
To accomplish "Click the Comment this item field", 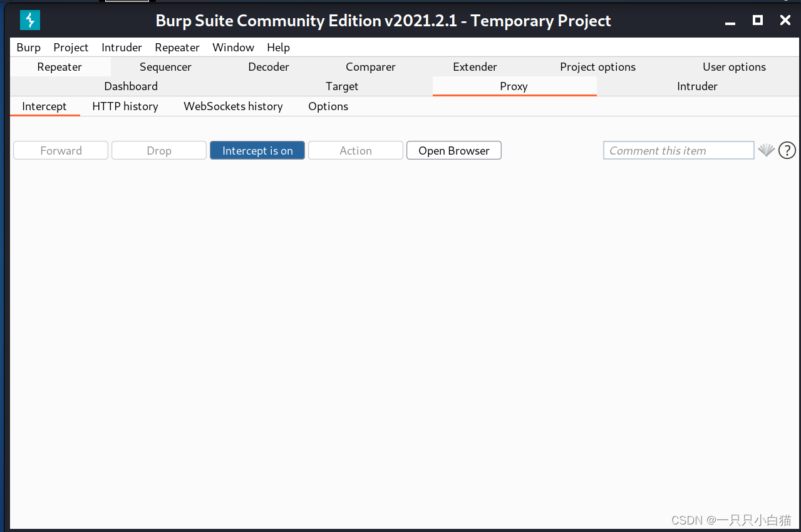I will [x=679, y=150].
